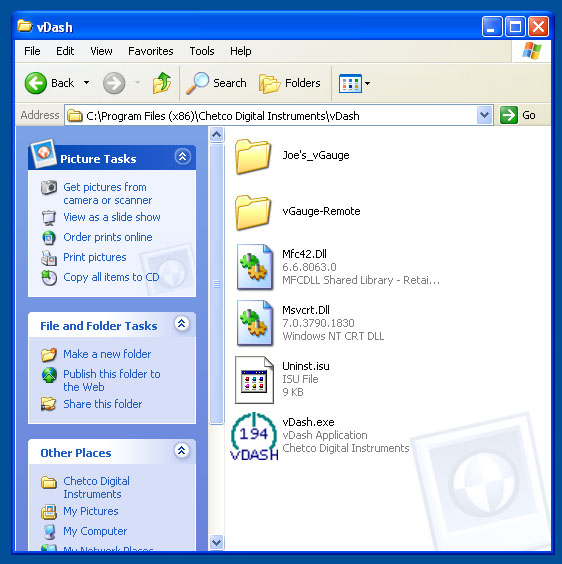The width and height of the screenshot is (562, 564).
Task: Click the Windows flag logo
Action: coord(531,51)
